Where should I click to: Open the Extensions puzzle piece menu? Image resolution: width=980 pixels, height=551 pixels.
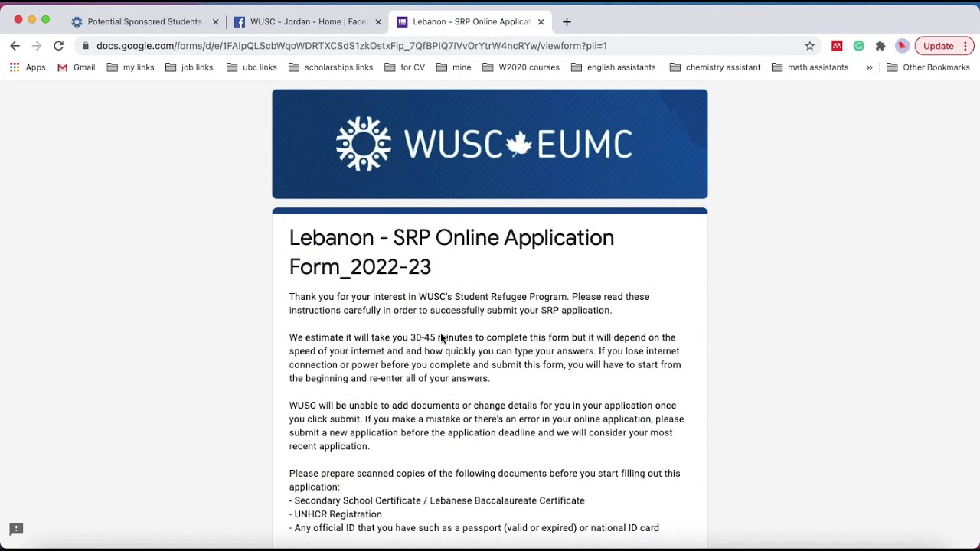(x=880, y=46)
